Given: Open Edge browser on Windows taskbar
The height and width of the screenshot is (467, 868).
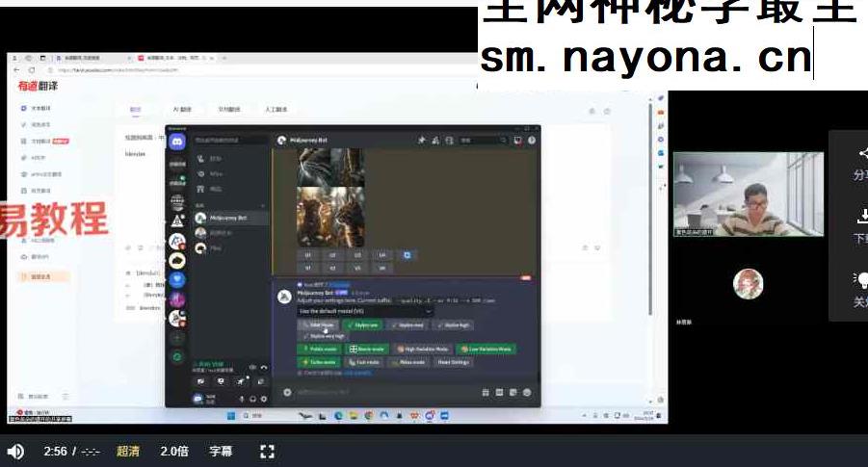Looking at the screenshot, I should pos(338,416).
